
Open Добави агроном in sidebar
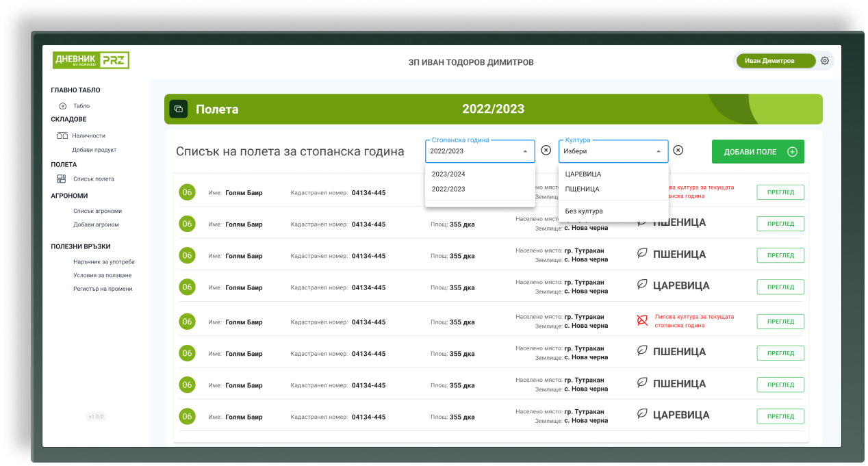(x=96, y=224)
